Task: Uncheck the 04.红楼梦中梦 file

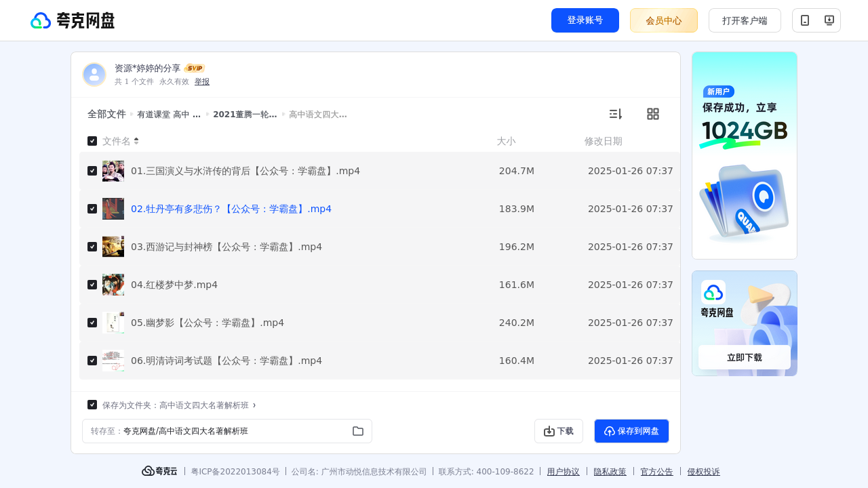Action: coord(92,285)
